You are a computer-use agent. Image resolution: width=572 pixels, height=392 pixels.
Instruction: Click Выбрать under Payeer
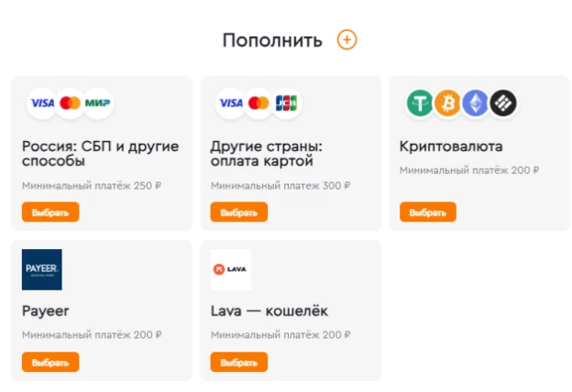coord(50,362)
